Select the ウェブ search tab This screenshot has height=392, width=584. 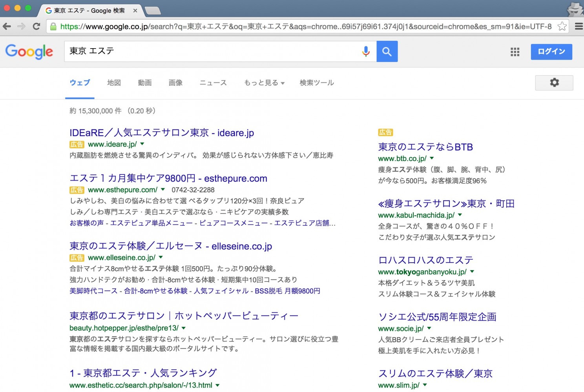80,83
